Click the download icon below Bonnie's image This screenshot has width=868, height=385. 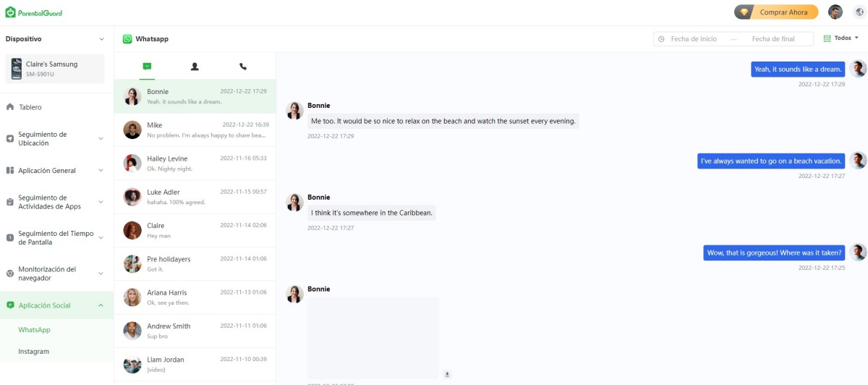click(447, 374)
